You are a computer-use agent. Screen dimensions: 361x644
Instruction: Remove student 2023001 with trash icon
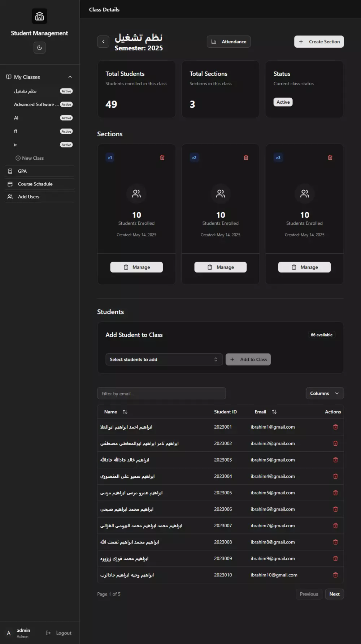[x=335, y=427]
